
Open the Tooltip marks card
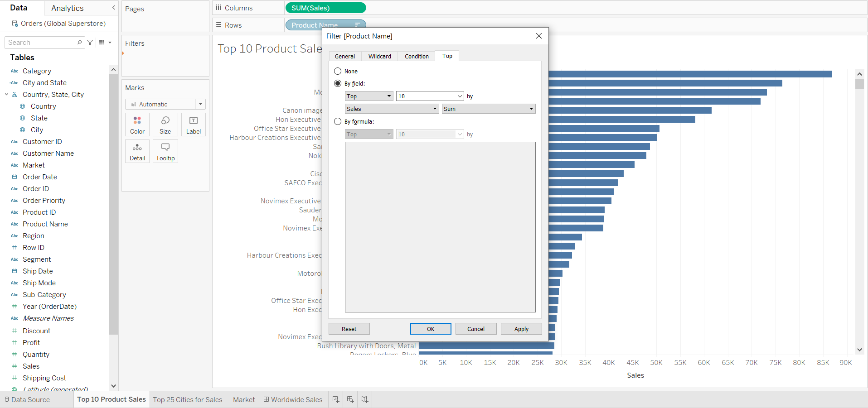tap(165, 151)
